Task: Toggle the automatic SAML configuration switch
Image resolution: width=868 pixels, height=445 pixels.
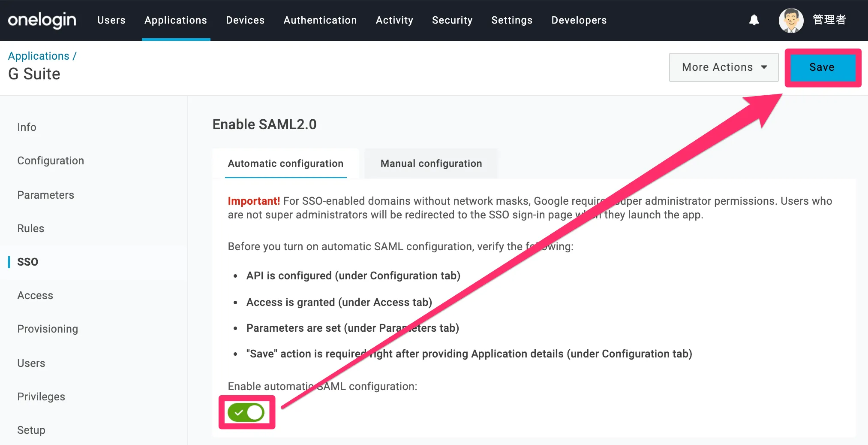Action: coord(246,412)
